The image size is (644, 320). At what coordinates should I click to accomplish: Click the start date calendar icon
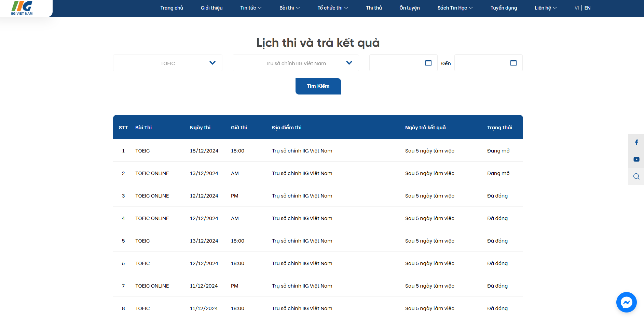[x=428, y=63]
